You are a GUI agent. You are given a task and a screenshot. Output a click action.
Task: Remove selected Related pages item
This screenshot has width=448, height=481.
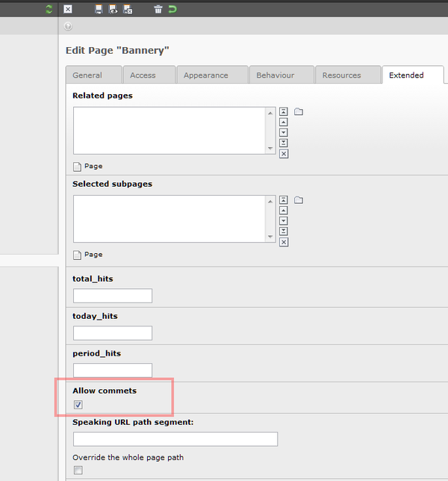[284, 154]
